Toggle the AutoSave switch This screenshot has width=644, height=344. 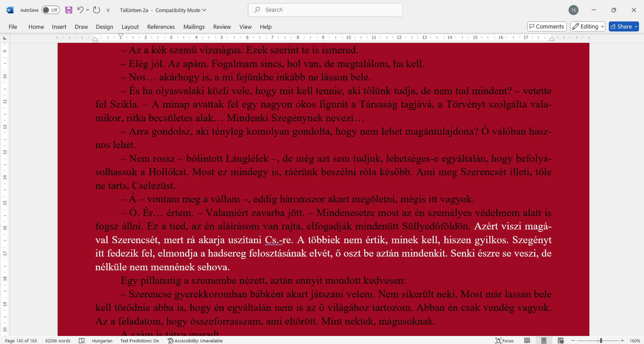tap(51, 10)
